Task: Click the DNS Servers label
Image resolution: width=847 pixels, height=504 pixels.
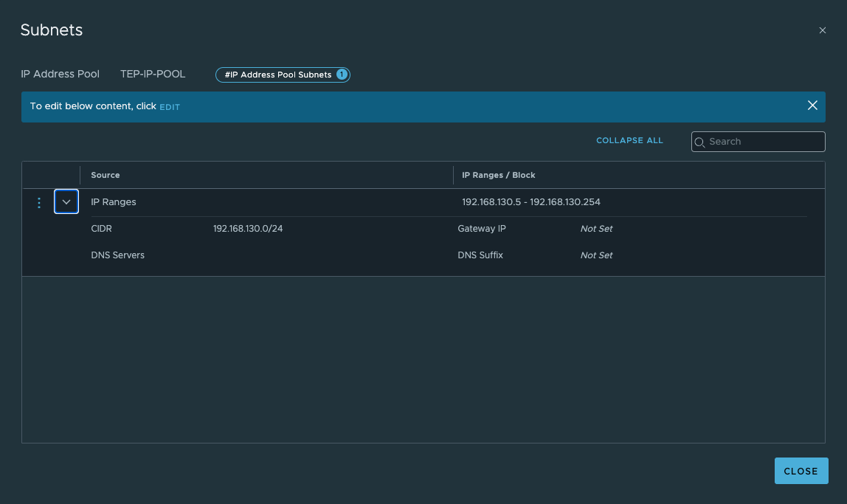Action: [x=118, y=255]
